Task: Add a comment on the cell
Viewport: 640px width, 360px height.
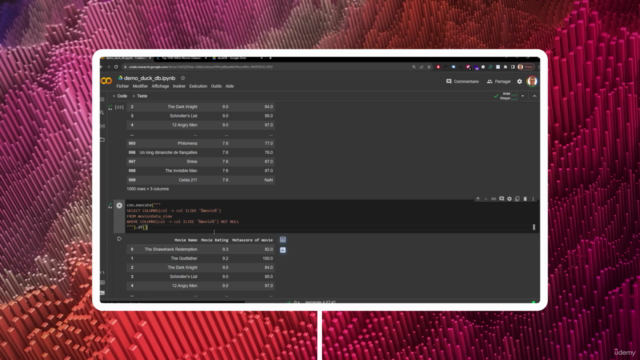Action: coord(502,199)
